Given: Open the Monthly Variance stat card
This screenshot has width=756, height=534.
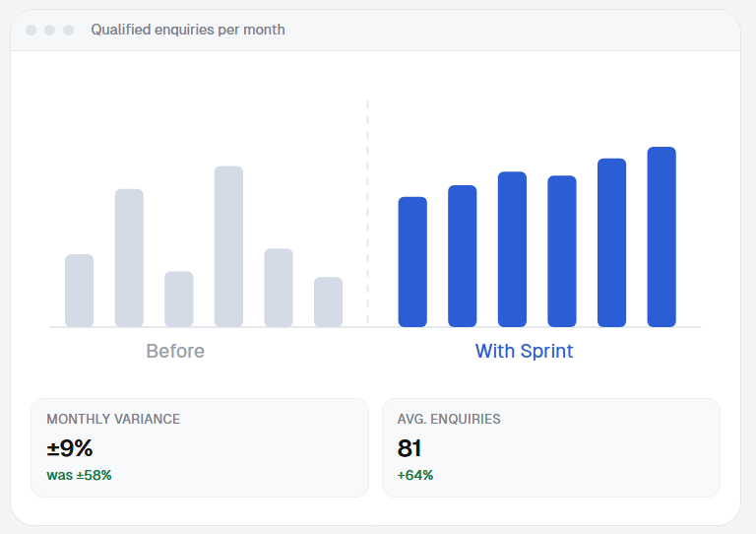Looking at the screenshot, I should coord(200,447).
